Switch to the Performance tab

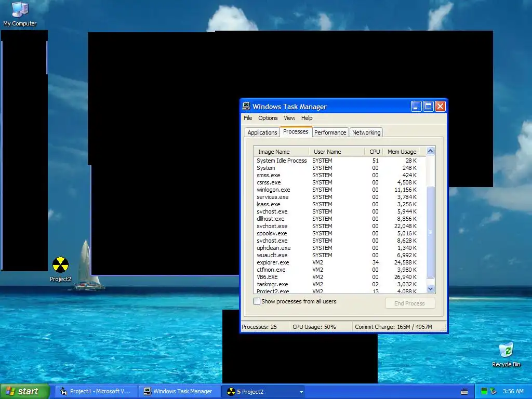click(x=330, y=132)
